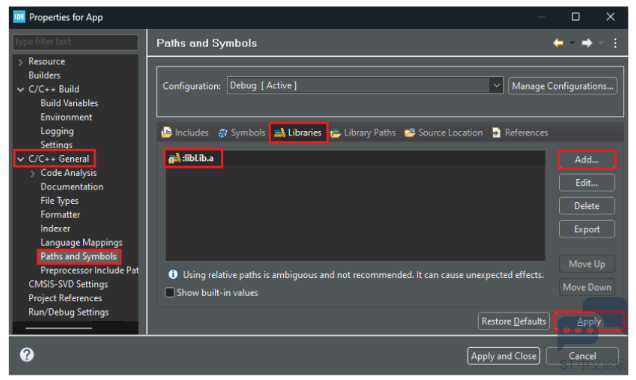The height and width of the screenshot is (380, 636).
Task: Select the Libraries tab
Action: tap(299, 133)
